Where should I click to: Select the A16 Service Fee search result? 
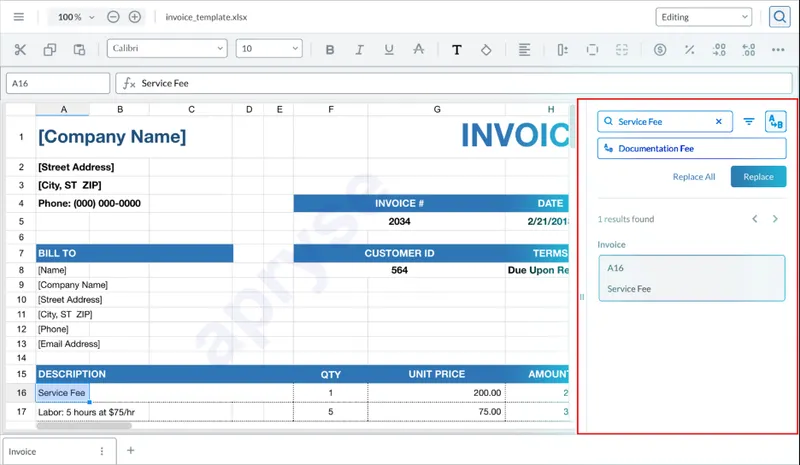[691, 278]
